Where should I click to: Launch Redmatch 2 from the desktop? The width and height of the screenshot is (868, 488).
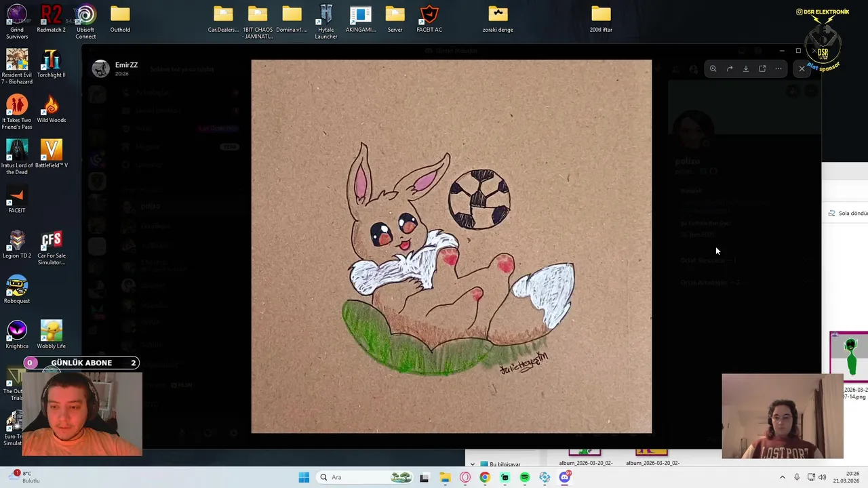pyautogui.click(x=52, y=19)
